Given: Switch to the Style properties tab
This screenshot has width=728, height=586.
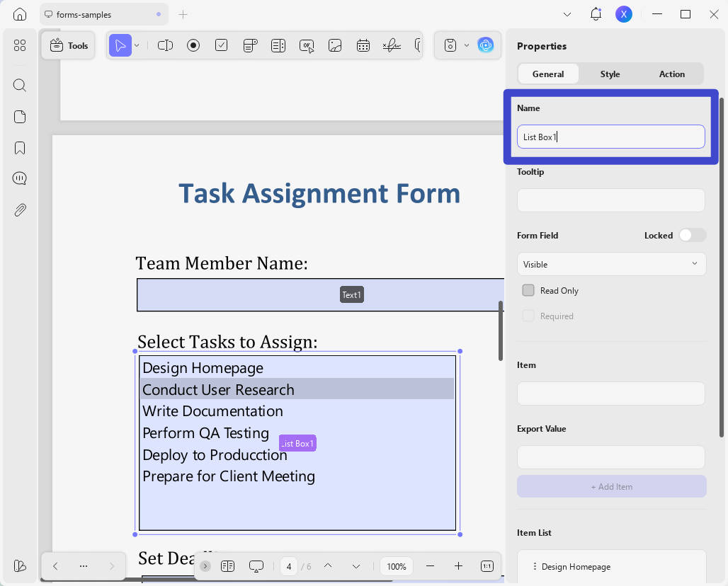Looking at the screenshot, I should 610,74.
